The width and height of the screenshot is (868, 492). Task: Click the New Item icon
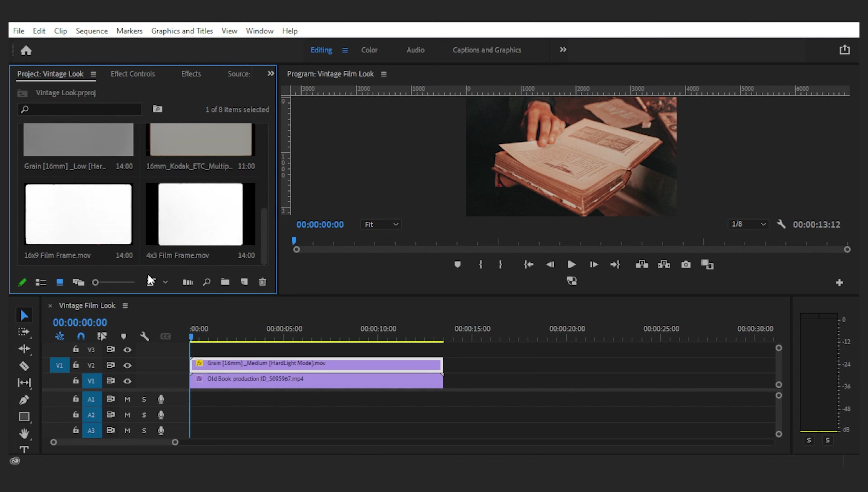point(244,282)
